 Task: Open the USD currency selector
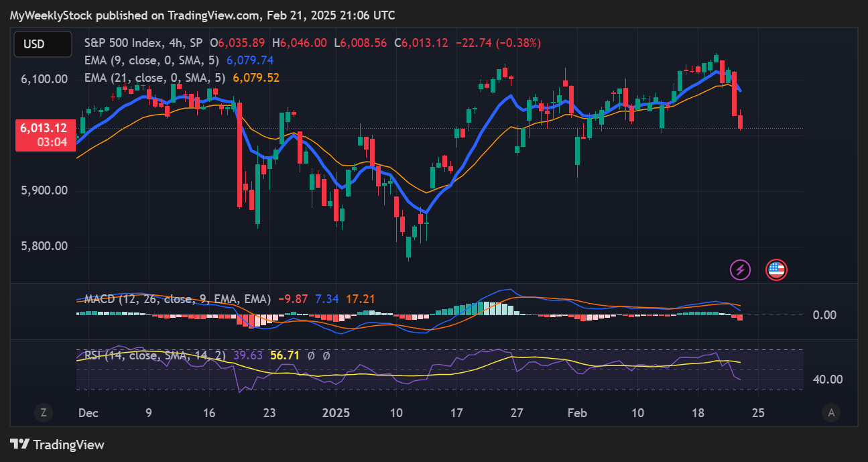(x=43, y=44)
